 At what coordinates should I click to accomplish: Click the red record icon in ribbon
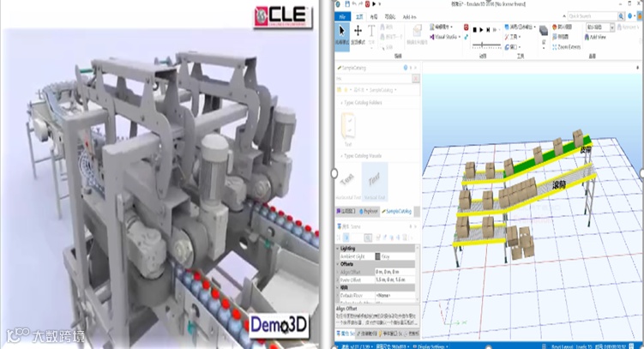pyautogui.click(x=466, y=27)
